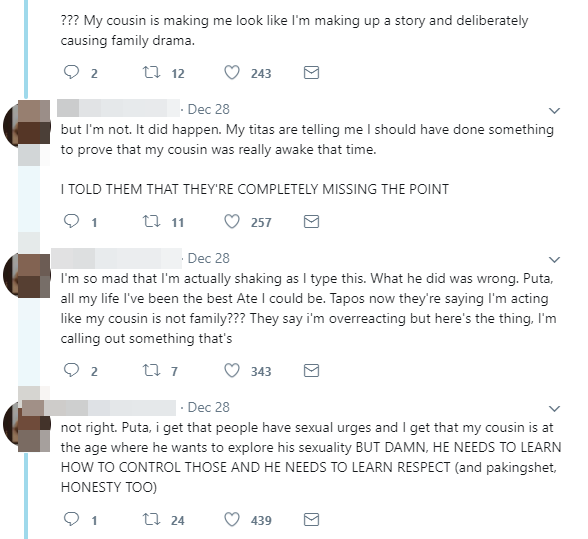Open more-options chevron on 'not right. Puta' tweet
Screen dimensions: 588x539
(554, 408)
